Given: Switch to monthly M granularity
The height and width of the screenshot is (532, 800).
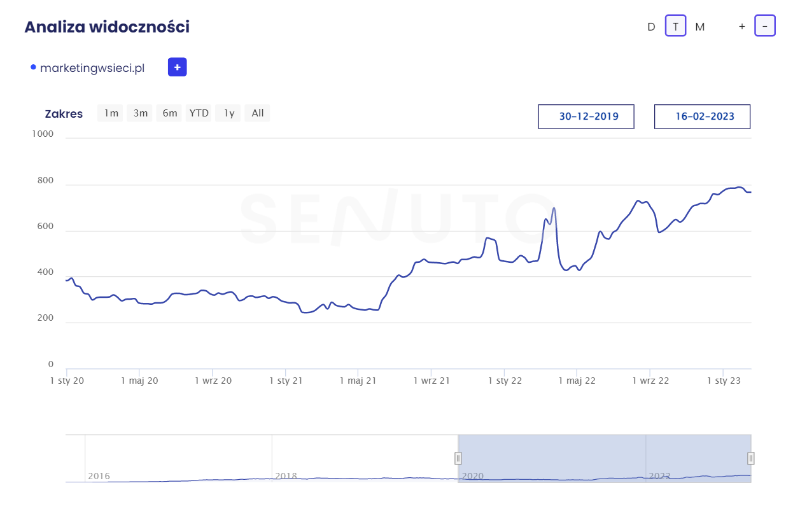Looking at the screenshot, I should point(700,27).
